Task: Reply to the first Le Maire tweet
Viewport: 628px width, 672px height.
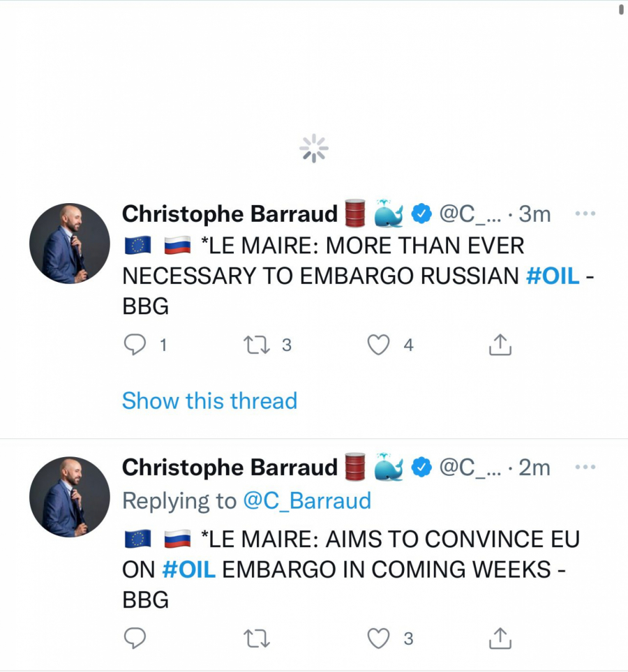Action: pyautogui.click(x=135, y=345)
